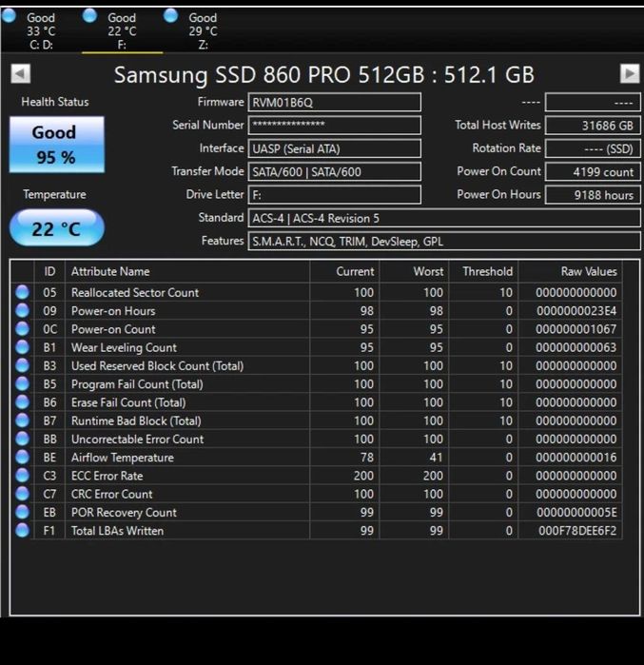644x665 pixels.
Task: Click the Good 95 % health status button
Action: [x=57, y=145]
